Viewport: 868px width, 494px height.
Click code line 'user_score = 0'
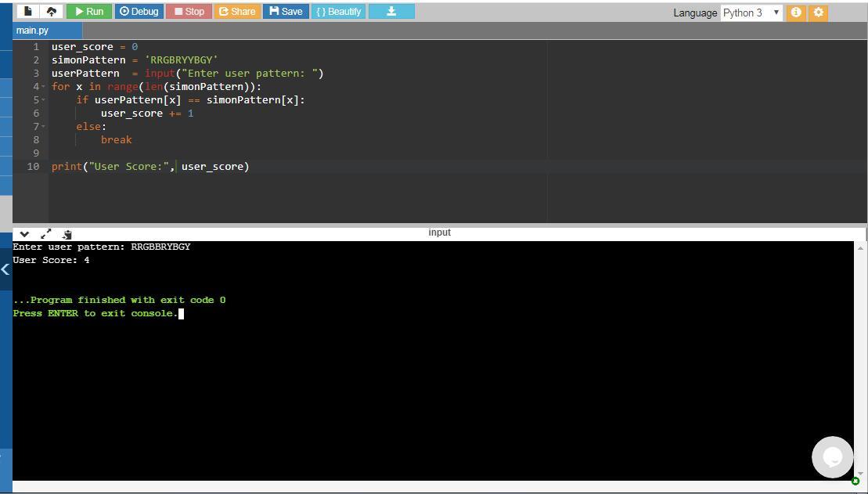[x=95, y=47]
